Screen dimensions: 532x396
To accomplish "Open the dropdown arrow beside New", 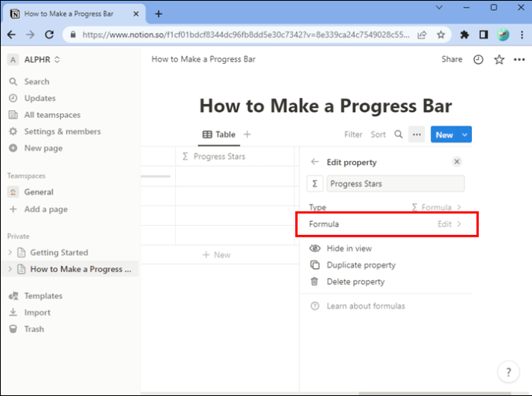I will pos(464,135).
